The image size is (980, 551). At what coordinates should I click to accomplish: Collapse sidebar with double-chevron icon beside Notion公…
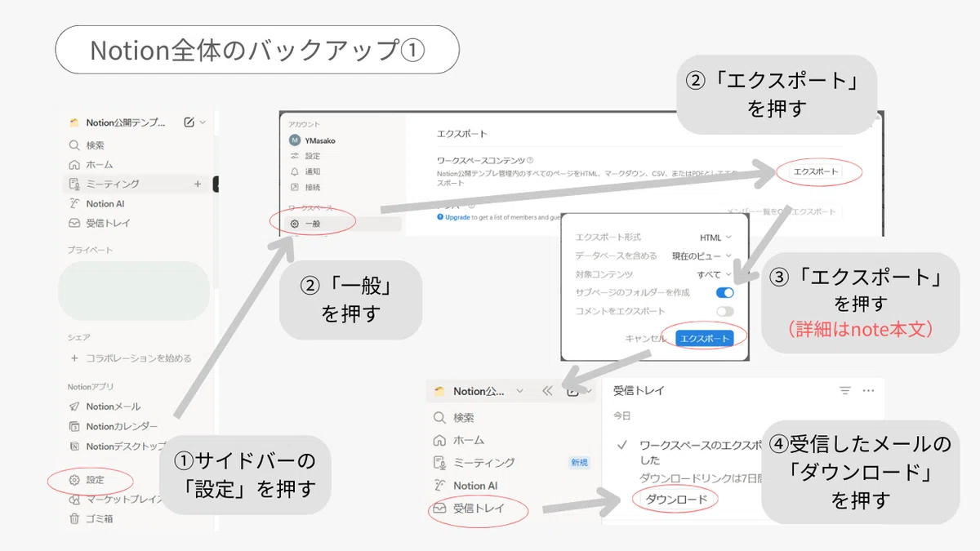click(x=547, y=391)
